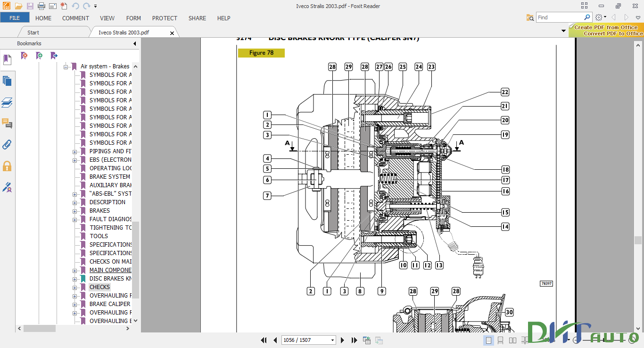
Task: Open the attachments paperclip panel
Action: [x=7, y=144]
